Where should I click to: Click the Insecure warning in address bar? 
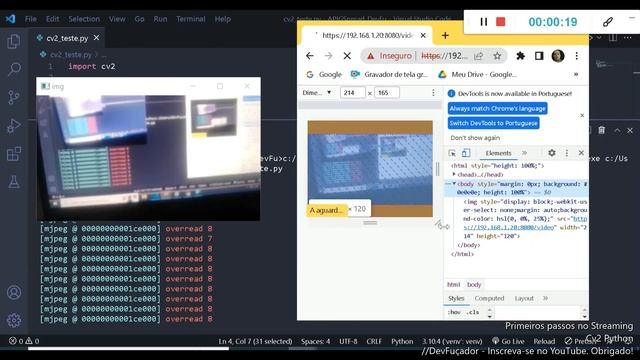click(x=389, y=56)
